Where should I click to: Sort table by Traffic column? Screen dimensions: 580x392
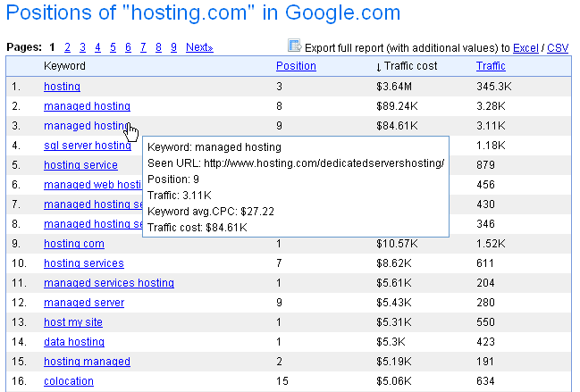pyautogui.click(x=491, y=66)
